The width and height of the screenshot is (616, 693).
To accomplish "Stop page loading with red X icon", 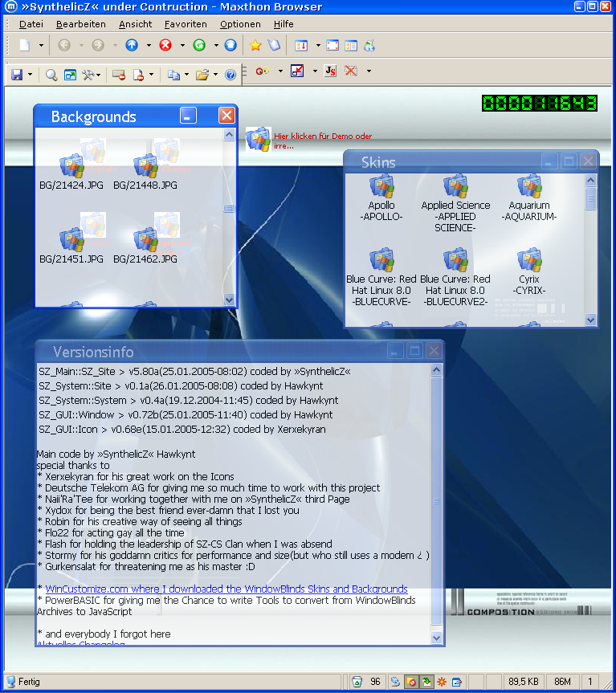I will (x=165, y=45).
